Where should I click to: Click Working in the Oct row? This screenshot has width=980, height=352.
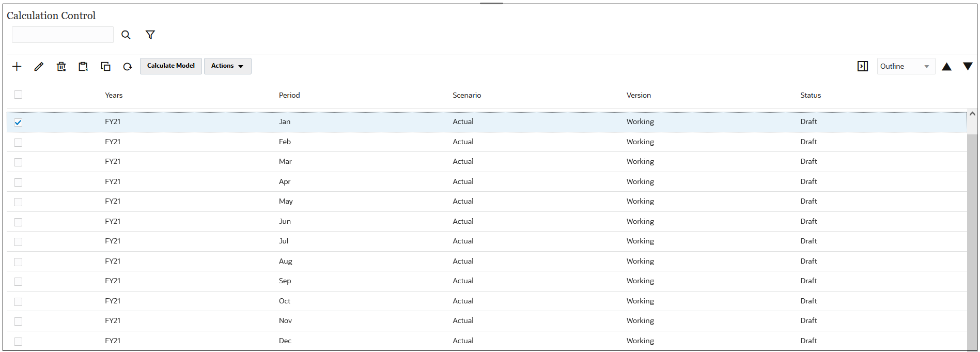pos(640,301)
